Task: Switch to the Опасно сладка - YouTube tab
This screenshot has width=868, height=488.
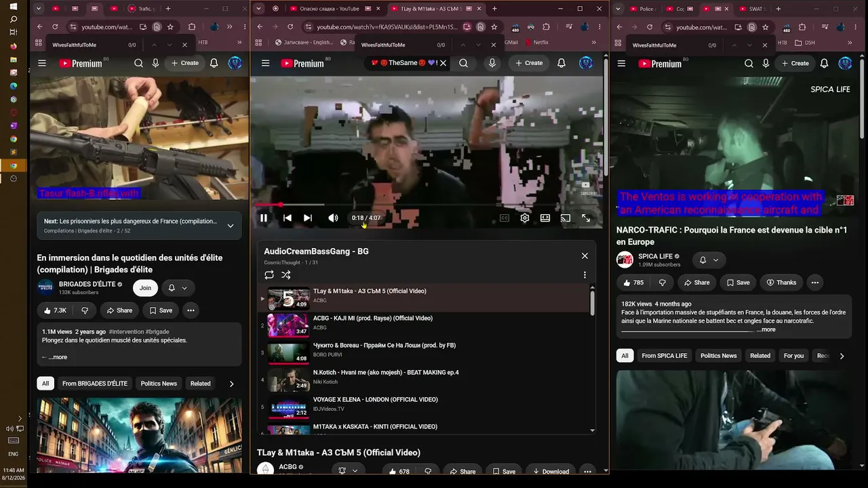Action: (330, 9)
